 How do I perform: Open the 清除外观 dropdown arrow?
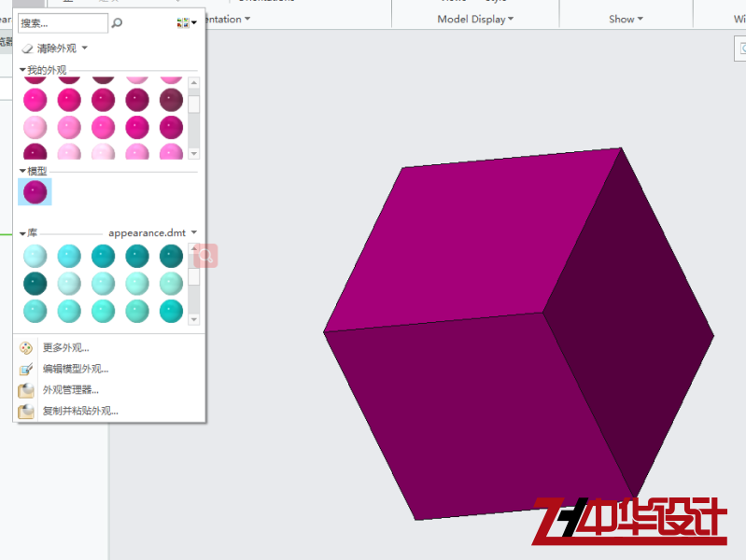coord(85,48)
